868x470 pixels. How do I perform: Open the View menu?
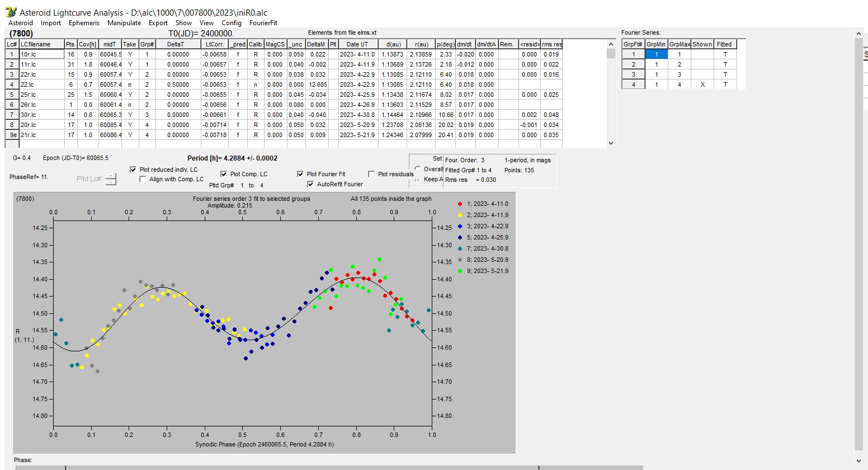point(207,23)
